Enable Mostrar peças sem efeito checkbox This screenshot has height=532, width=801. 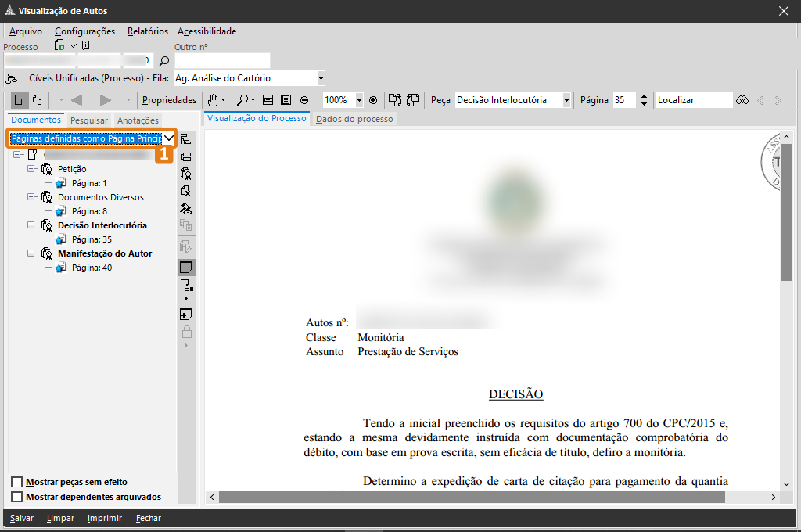coord(17,482)
